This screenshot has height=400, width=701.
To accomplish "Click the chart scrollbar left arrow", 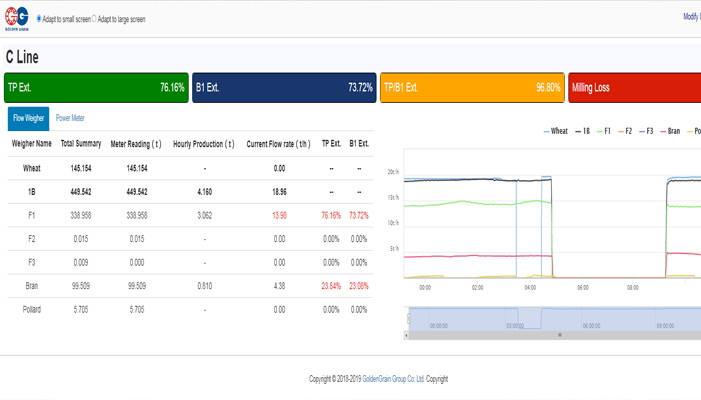I will point(406,335).
